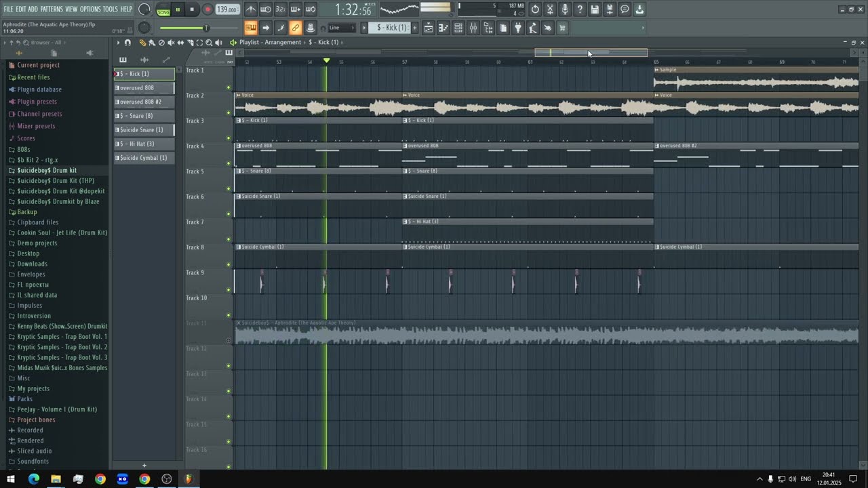Viewport: 868px width, 488px height.
Task: Click the red record button
Action: point(208,9)
